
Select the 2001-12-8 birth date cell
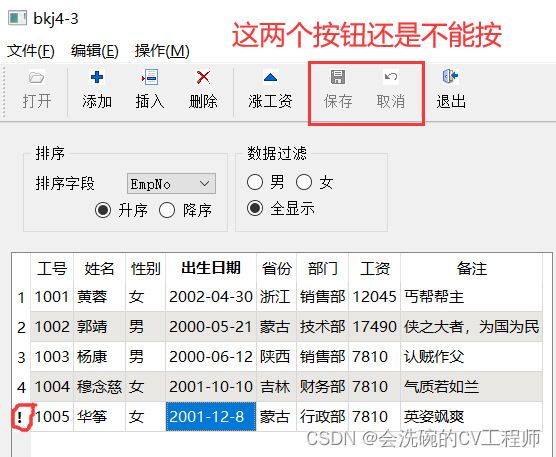[x=211, y=417]
